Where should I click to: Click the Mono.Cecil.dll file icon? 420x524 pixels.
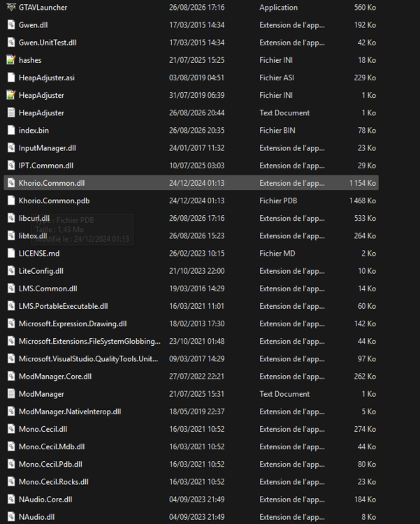pos(11,429)
